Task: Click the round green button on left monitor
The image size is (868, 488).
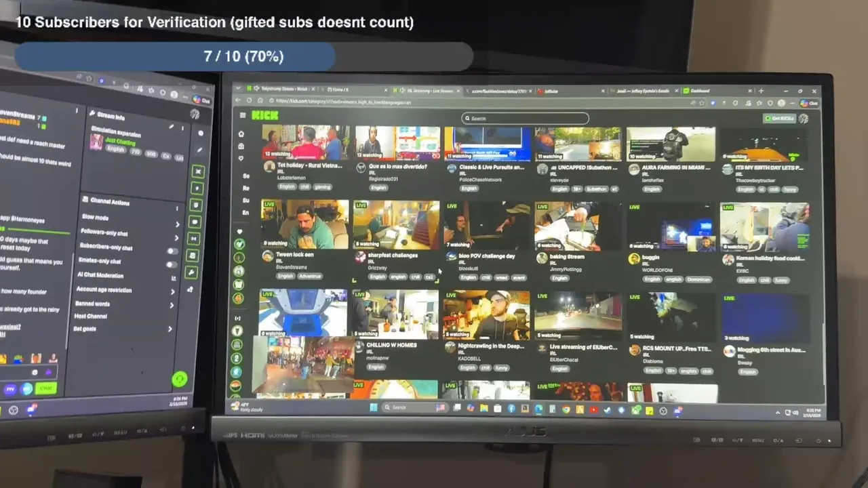Action: click(x=179, y=379)
